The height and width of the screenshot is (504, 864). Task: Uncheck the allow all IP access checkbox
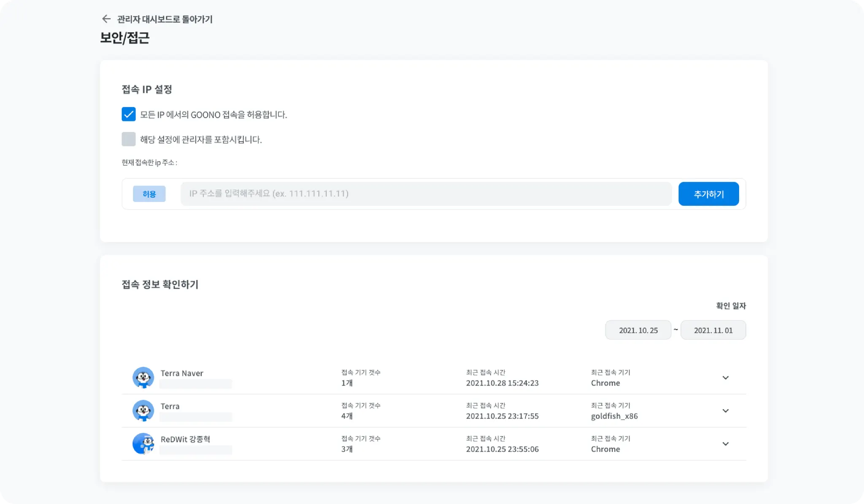pyautogui.click(x=129, y=114)
